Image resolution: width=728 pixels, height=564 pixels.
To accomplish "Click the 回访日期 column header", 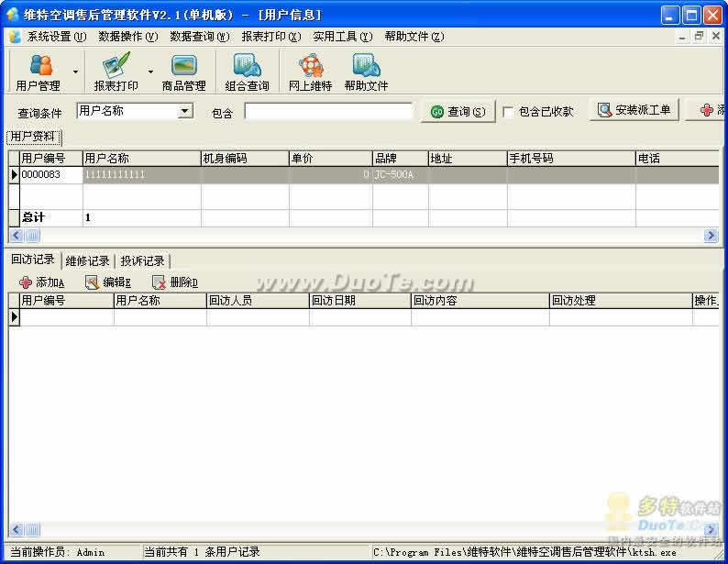I will coord(360,301).
